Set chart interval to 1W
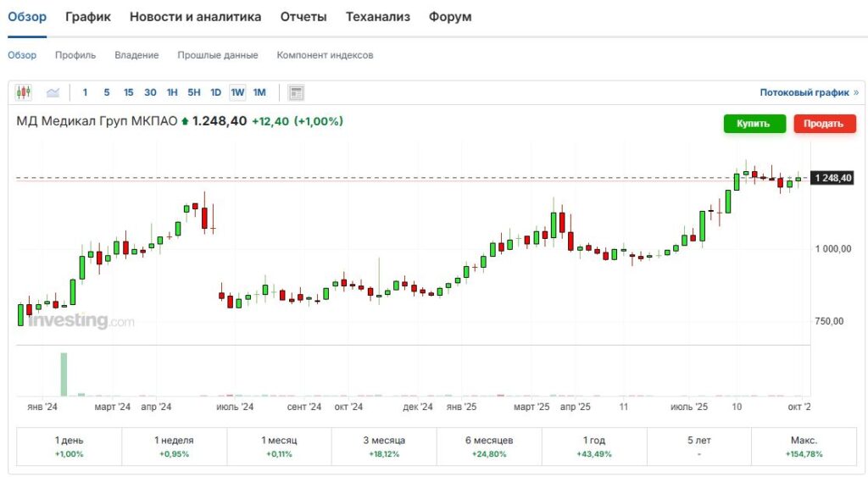Image resolution: width=868 pixels, height=477 pixels. [x=237, y=92]
